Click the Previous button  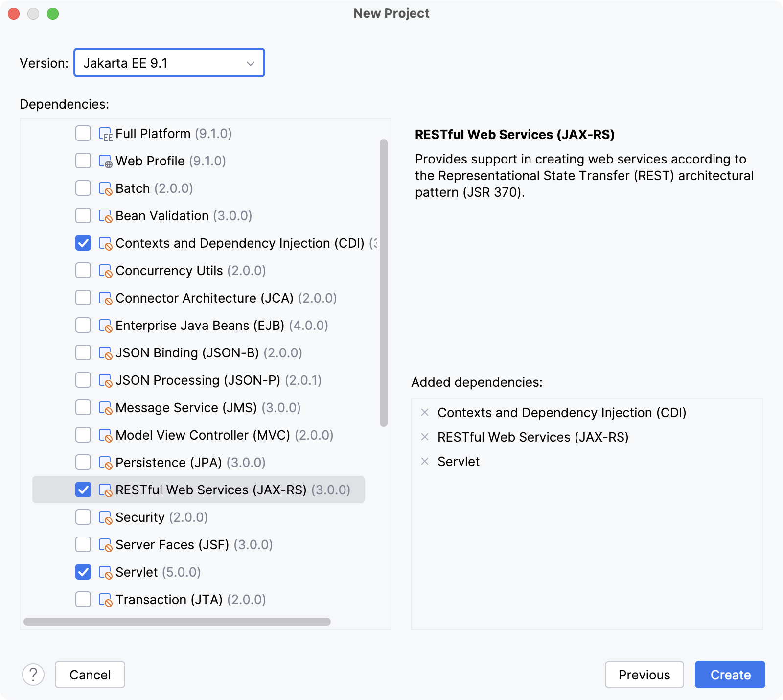(x=644, y=675)
